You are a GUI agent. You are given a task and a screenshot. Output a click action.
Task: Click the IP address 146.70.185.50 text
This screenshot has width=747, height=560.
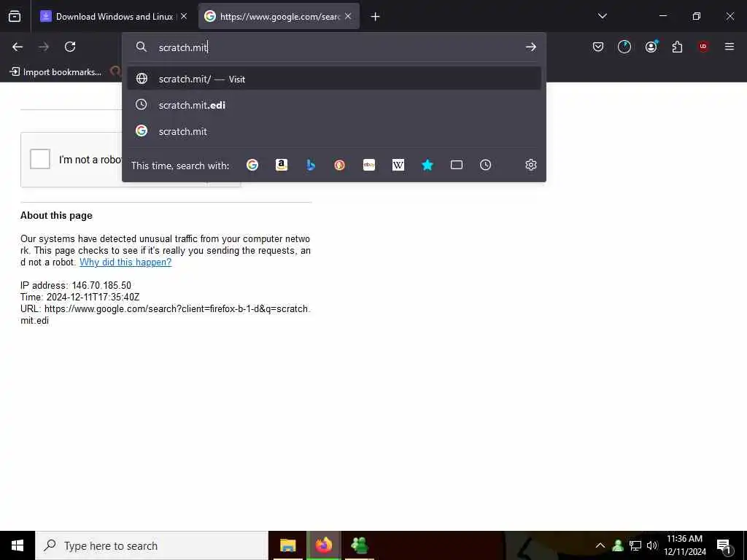[x=76, y=285]
